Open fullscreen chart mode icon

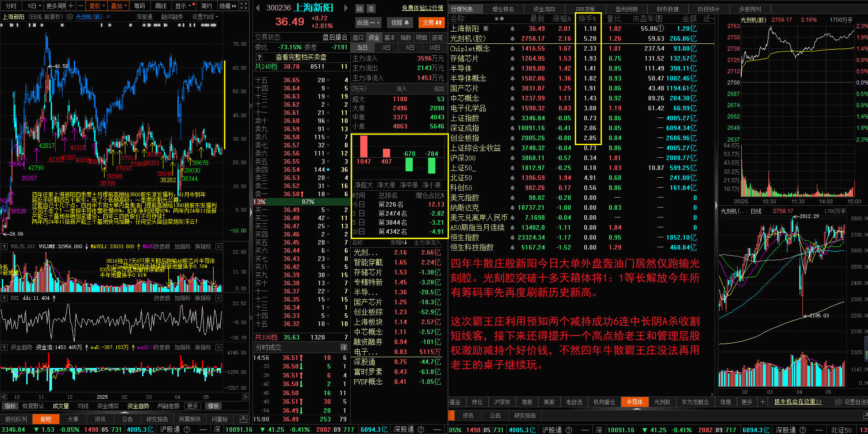[244, 6]
